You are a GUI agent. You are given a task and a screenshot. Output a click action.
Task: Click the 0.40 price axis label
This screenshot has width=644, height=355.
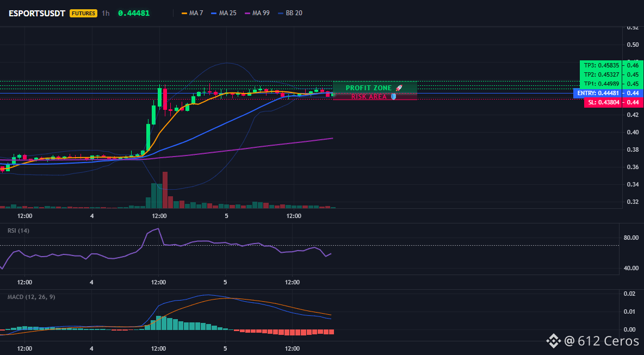[x=633, y=132]
